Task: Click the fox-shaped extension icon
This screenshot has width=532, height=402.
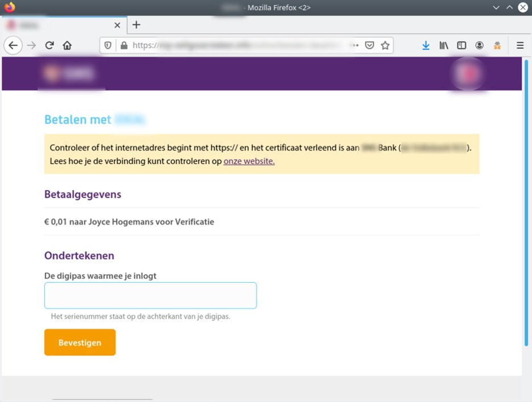Action: click(x=497, y=45)
